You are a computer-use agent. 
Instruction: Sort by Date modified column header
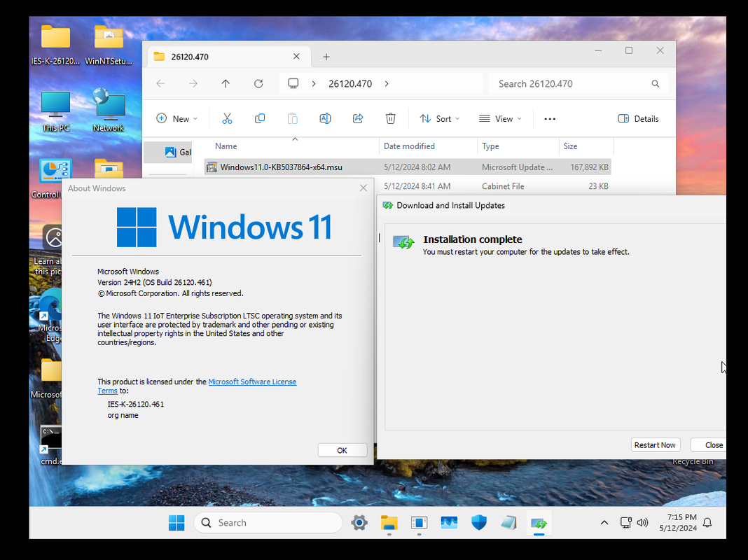[409, 146]
